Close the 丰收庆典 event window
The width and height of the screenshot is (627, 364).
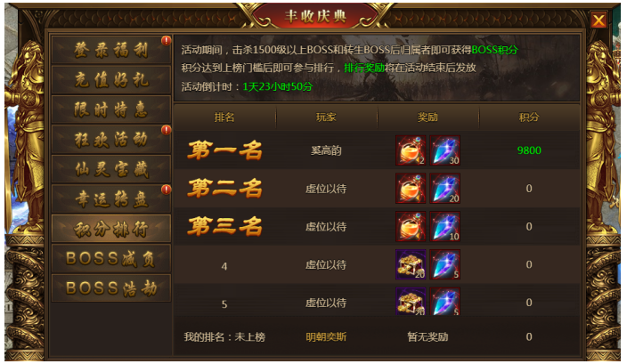coord(598,20)
